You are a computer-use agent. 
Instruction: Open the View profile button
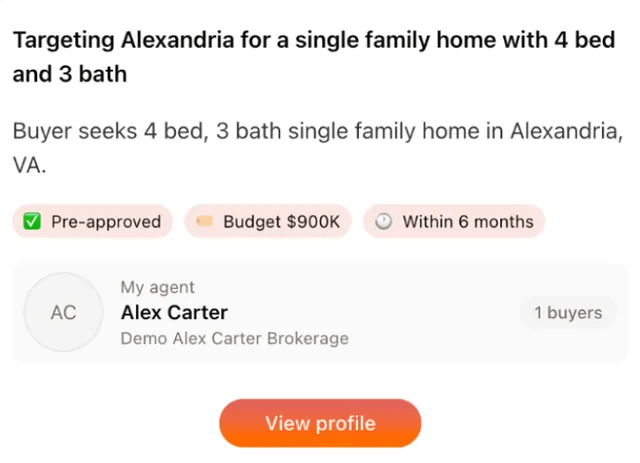[320, 423]
